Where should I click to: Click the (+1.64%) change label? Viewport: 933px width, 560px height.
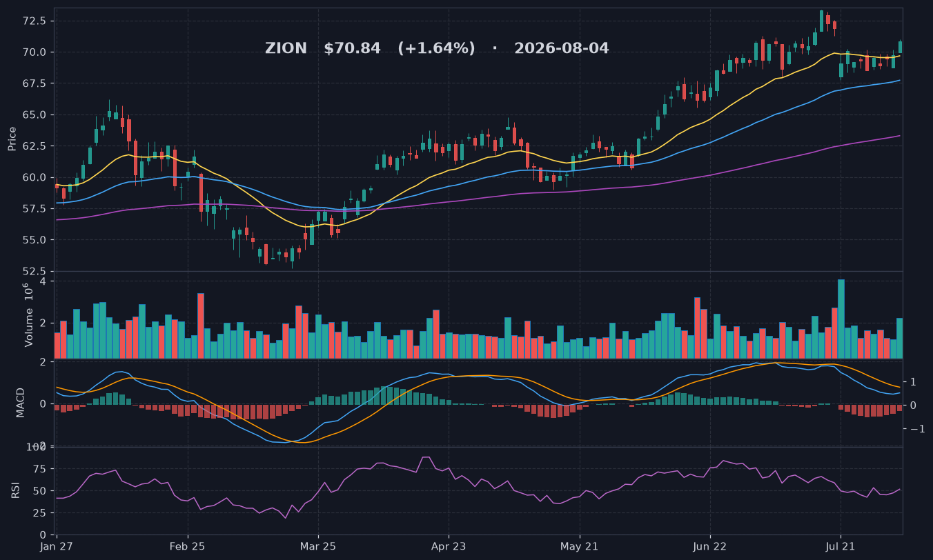[x=436, y=49]
